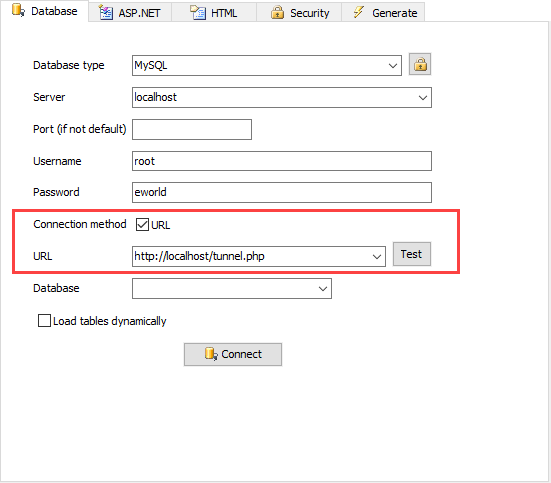551x483 pixels.
Task: Open the Server dropdown arrow
Action: 423,97
